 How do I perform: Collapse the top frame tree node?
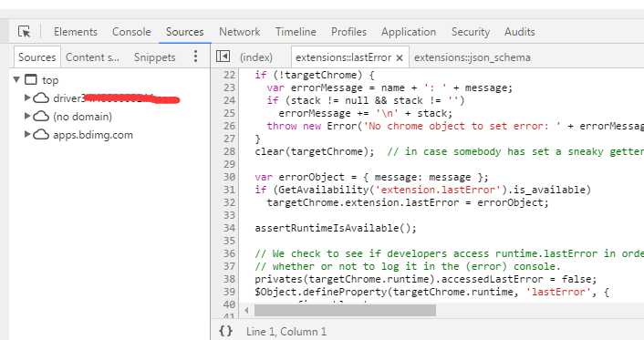coord(16,79)
